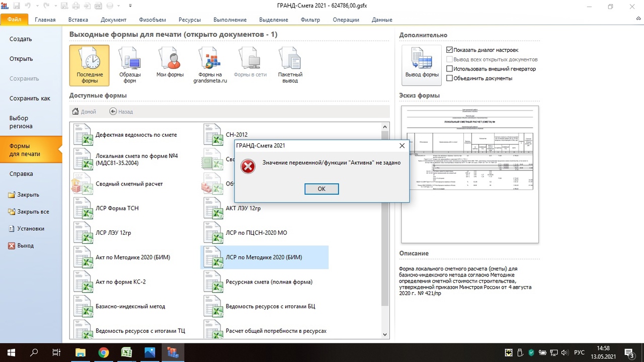Screen dimensions: 644x362
Task: Open the Ресурсы ribbon tab
Action: 189,20
